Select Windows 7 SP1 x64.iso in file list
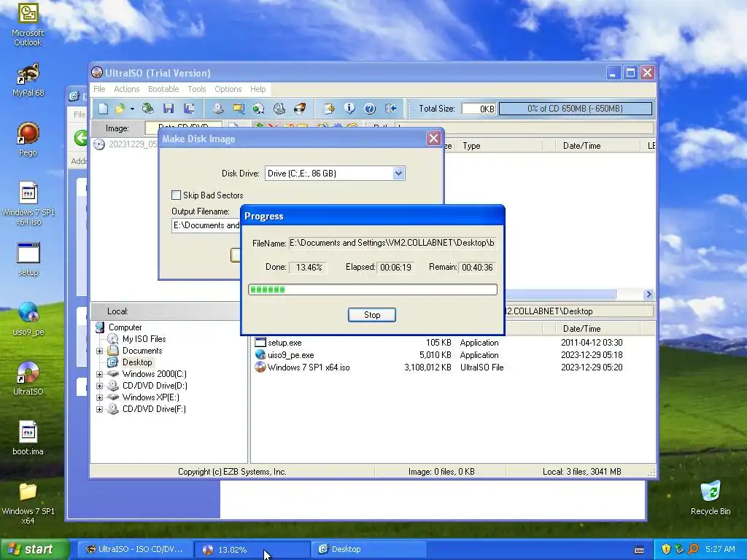 [309, 367]
